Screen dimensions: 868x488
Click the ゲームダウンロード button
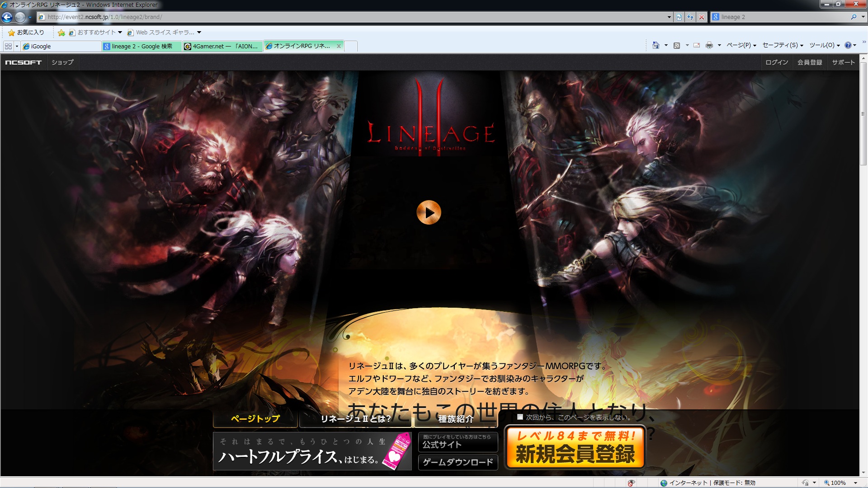(458, 462)
